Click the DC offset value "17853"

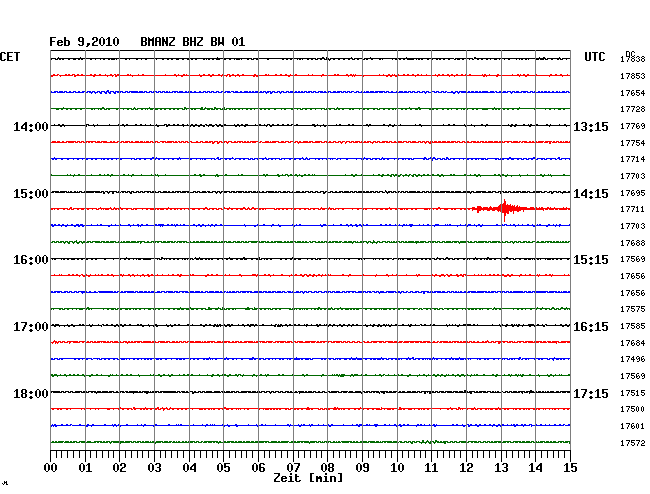(633, 76)
